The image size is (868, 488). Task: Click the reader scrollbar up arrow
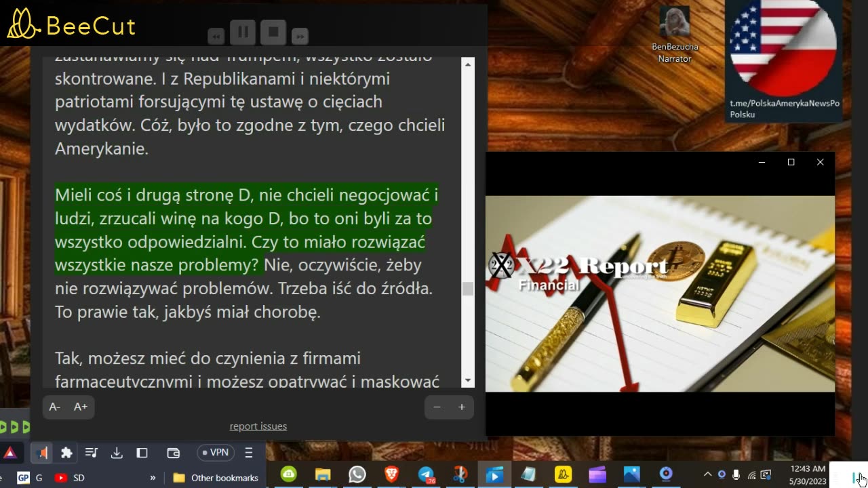467,64
